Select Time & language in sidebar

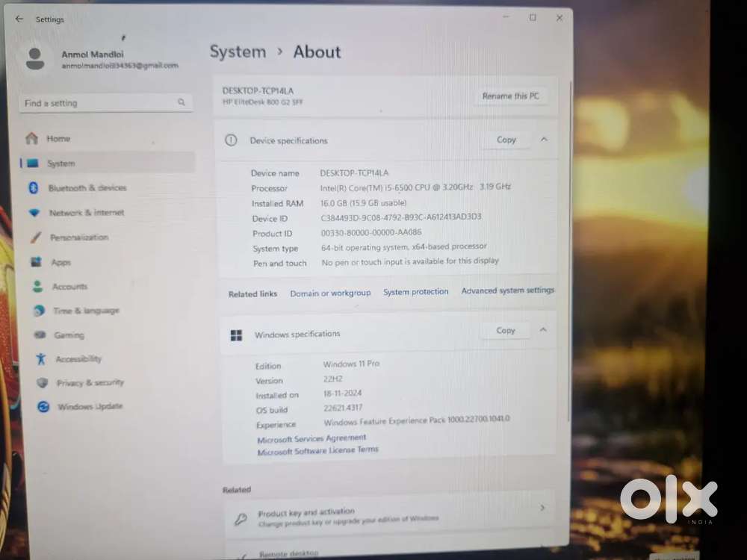[x=86, y=311]
